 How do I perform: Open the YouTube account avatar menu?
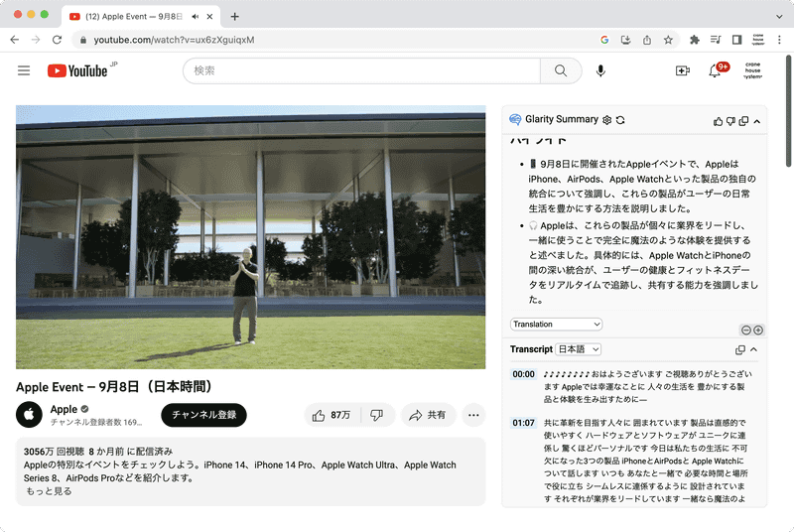[753, 70]
